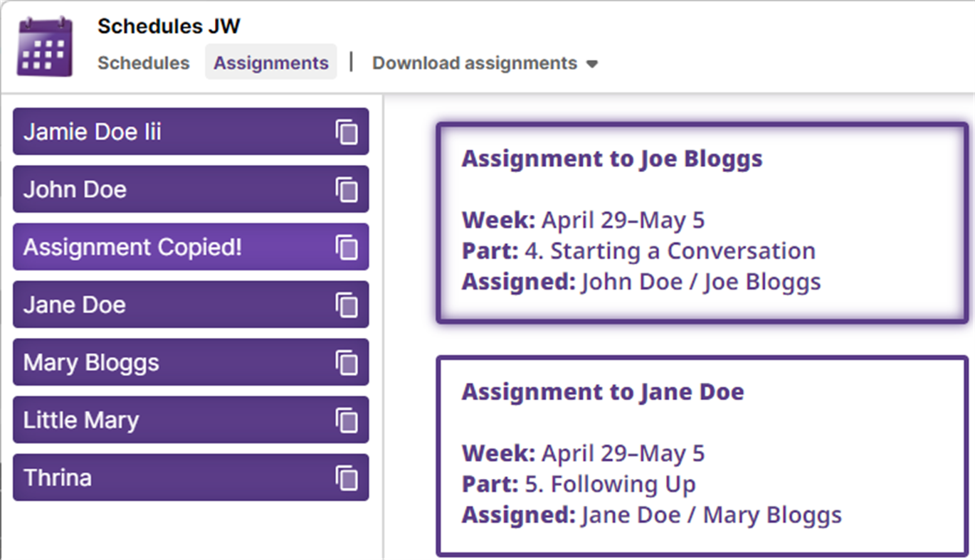Click copy icon on Assignment Copied row
The width and height of the screenshot is (975, 560).
click(347, 247)
